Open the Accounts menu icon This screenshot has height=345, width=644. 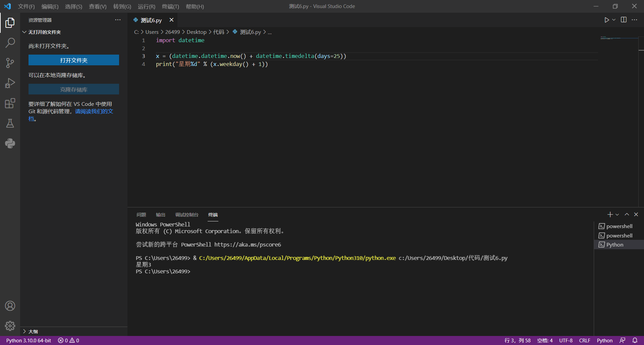(x=10, y=306)
